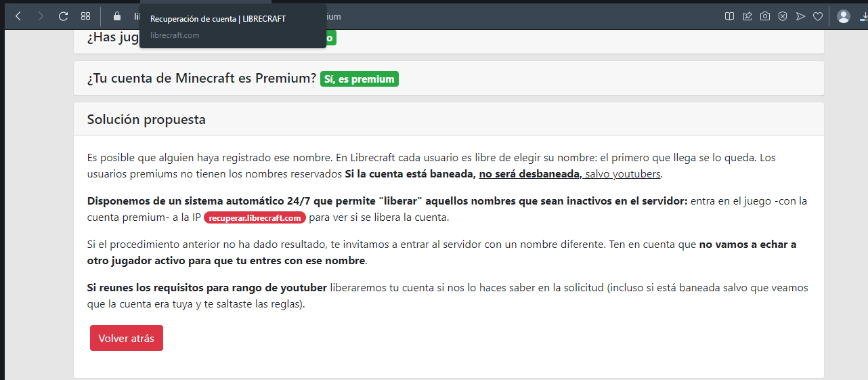Screen dimensions: 868x380
Task: Open the downloads arrow icon
Action: click(x=863, y=16)
